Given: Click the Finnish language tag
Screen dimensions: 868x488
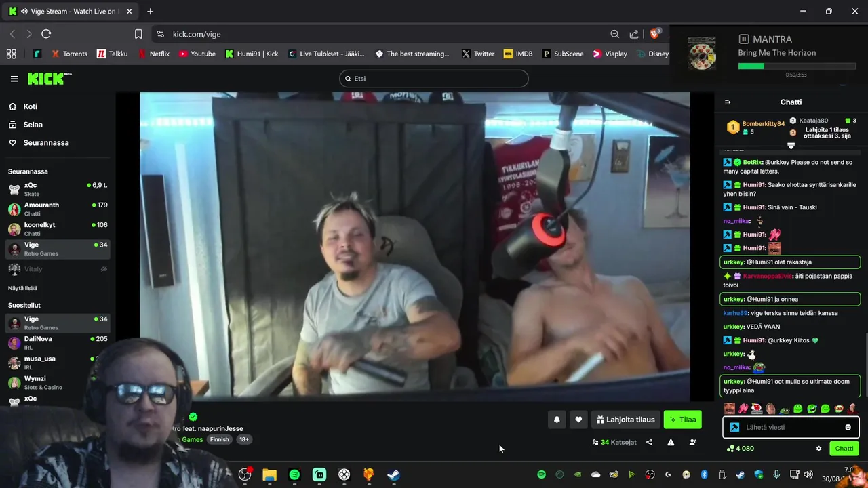Looking at the screenshot, I should [220, 439].
